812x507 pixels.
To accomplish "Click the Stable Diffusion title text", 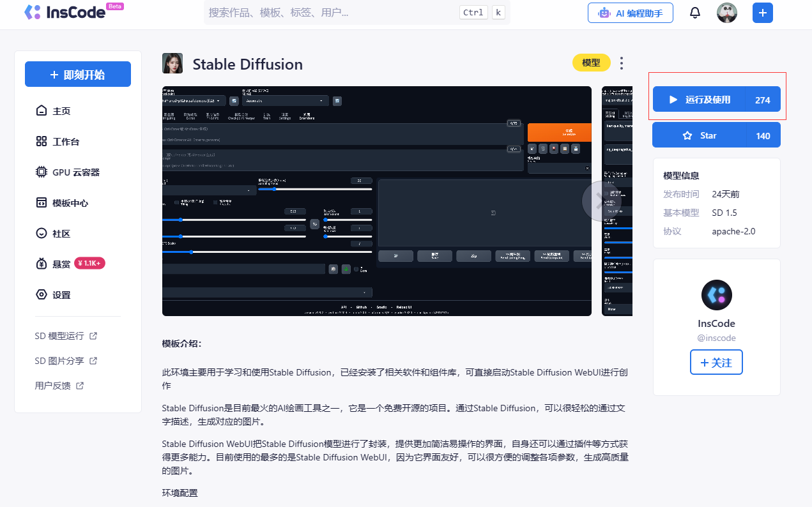I will pyautogui.click(x=248, y=64).
